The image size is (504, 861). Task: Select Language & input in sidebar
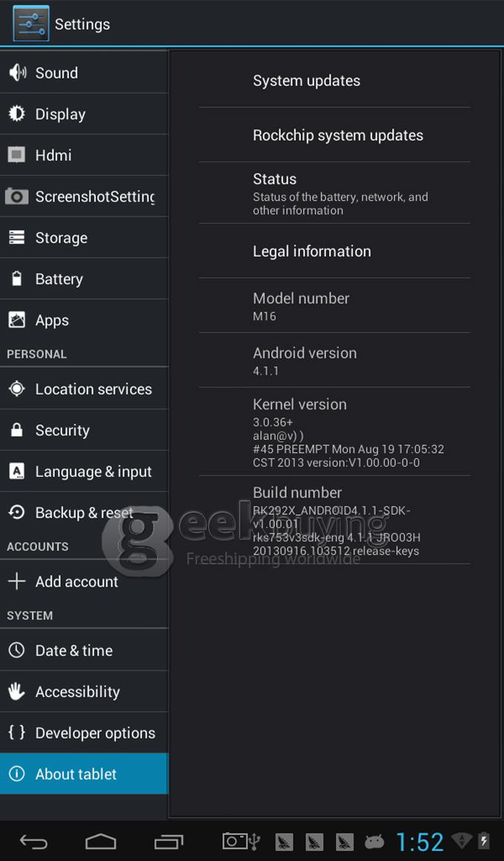84,471
